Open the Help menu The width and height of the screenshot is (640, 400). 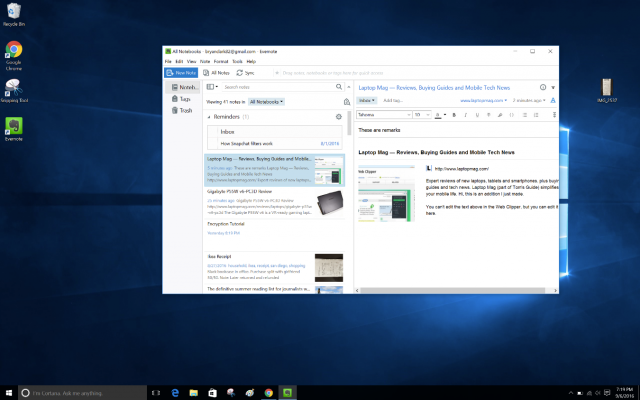[251, 61]
